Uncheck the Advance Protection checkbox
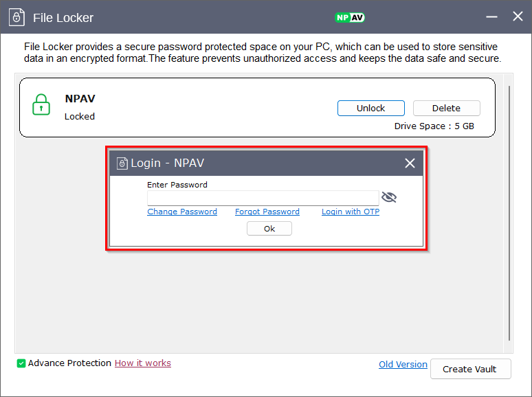The height and width of the screenshot is (397, 532). [x=21, y=363]
